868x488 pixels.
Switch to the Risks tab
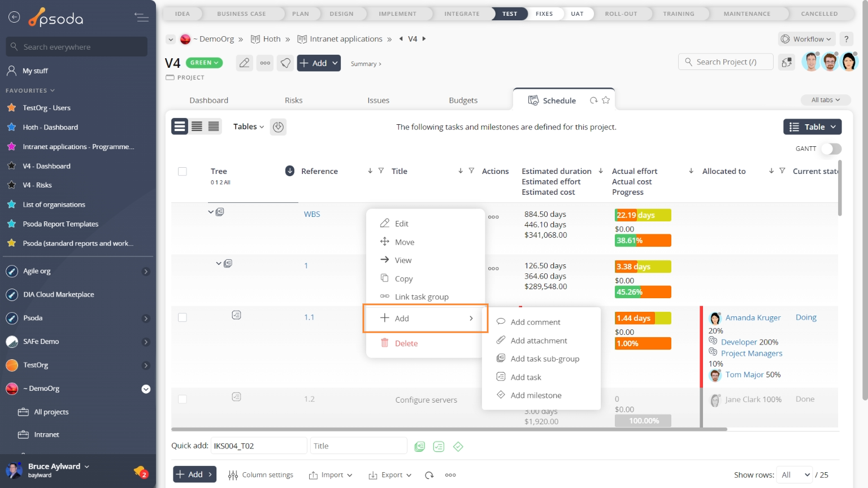click(x=293, y=101)
